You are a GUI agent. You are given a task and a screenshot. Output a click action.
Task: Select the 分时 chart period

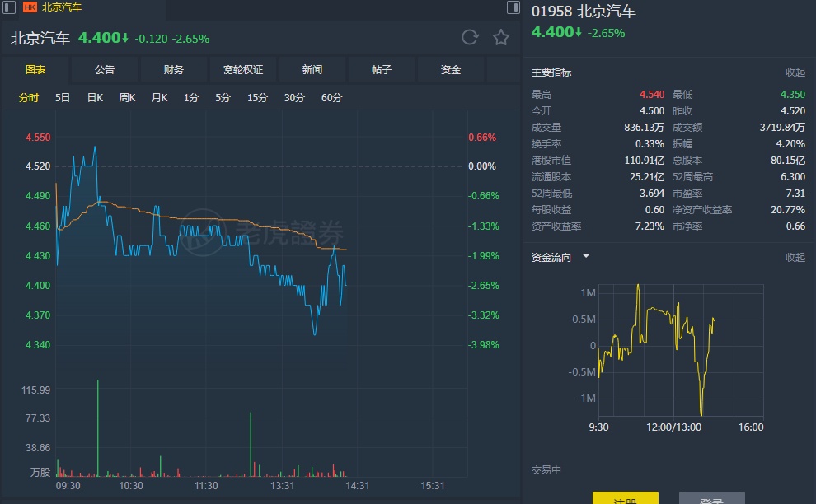pyautogui.click(x=29, y=98)
